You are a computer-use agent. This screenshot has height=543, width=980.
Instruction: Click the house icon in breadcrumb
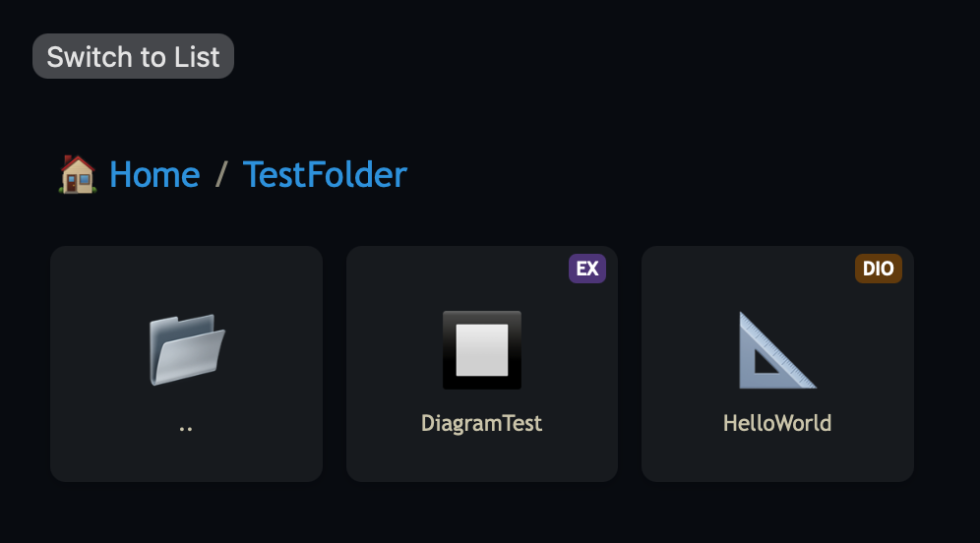(x=78, y=175)
